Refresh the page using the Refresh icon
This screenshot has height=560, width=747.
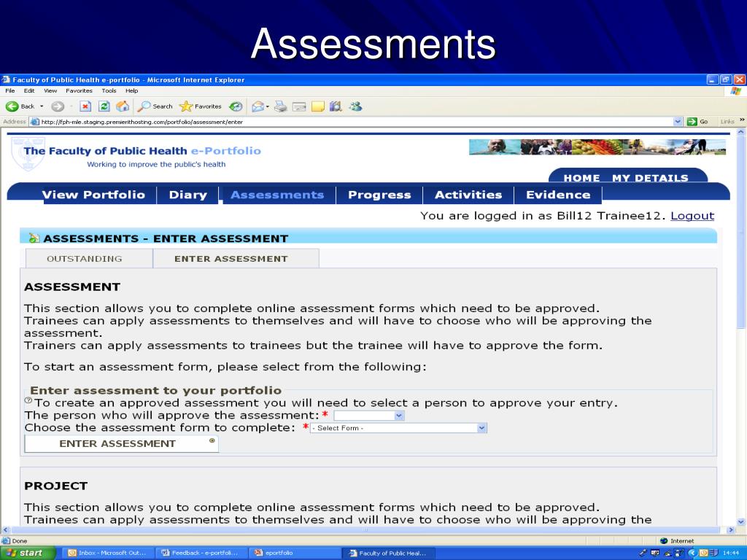(104, 106)
